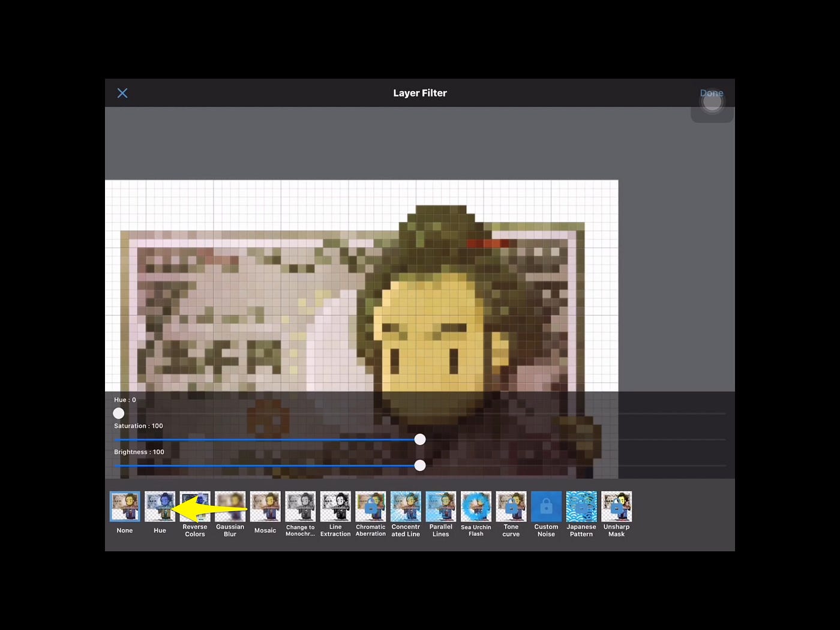Screen dimensions: 840x630
Task: Select the Gaussian Blur filter
Action: tap(230, 506)
